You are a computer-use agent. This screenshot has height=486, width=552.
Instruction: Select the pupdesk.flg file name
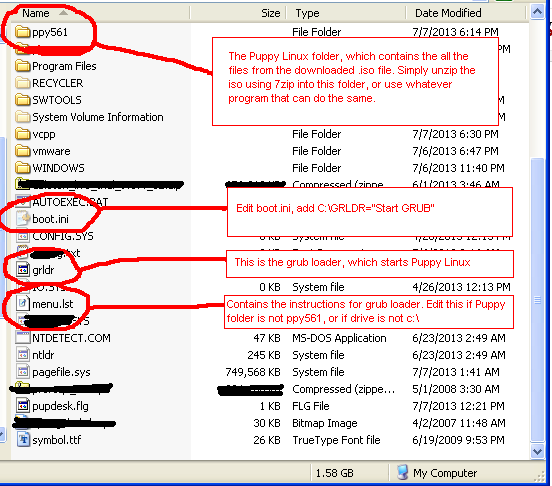(60, 406)
